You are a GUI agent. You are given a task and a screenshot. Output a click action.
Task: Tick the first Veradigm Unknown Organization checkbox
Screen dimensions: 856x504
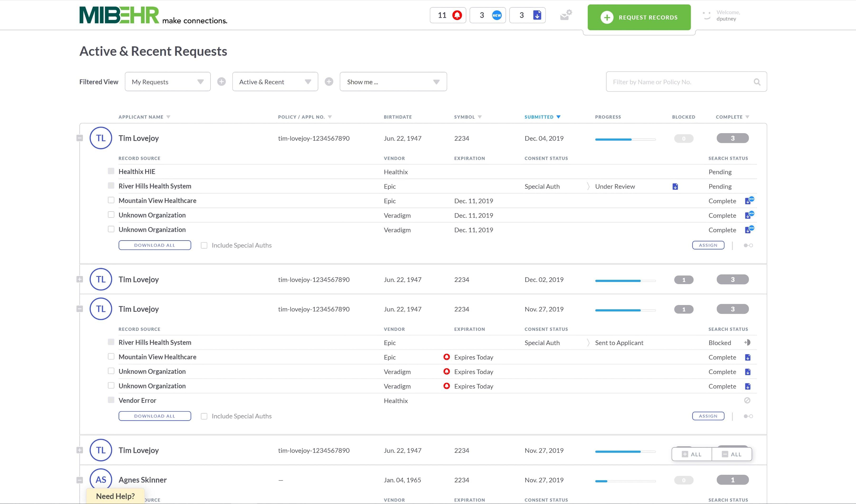pos(111,215)
